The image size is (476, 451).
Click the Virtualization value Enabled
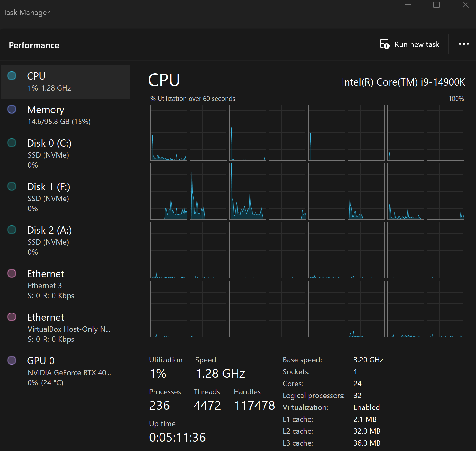pos(367,407)
